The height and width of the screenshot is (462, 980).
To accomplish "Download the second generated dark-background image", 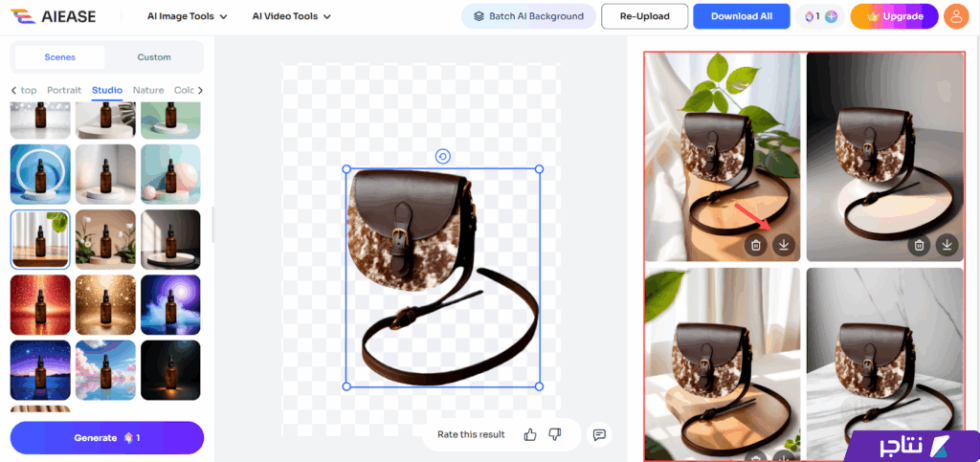I will coord(947,245).
